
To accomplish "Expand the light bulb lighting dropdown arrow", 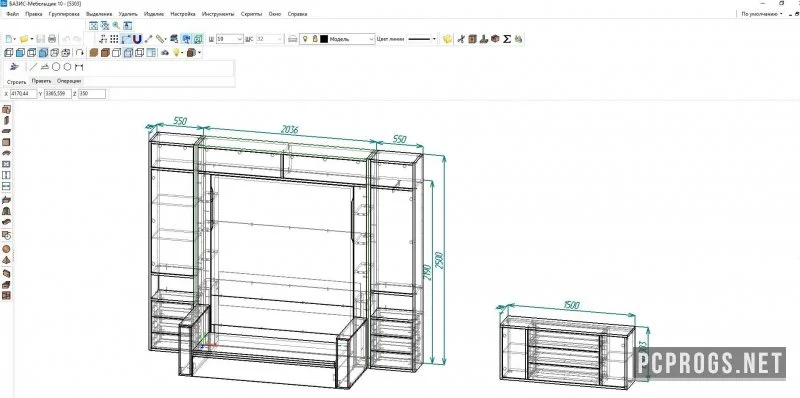I will (x=182, y=53).
